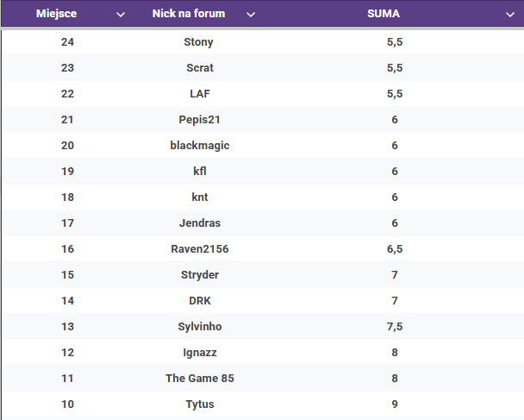This screenshot has height=420, width=524.
Task: Select the LAF nickname cell
Action: (200, 94)
